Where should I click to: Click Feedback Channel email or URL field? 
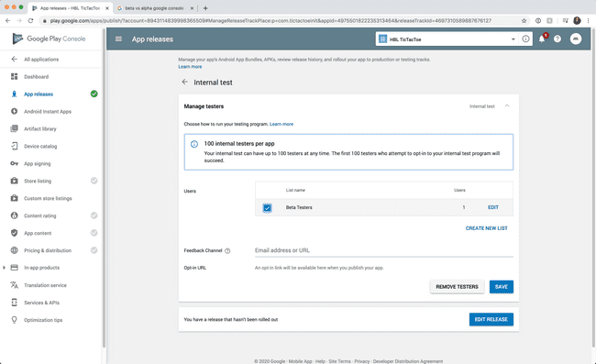[384, 250]
